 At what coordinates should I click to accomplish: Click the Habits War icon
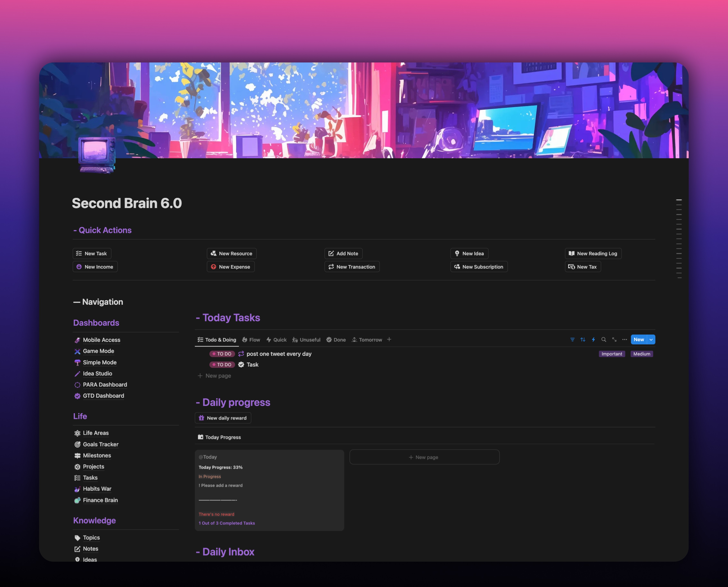click(78, 489)
